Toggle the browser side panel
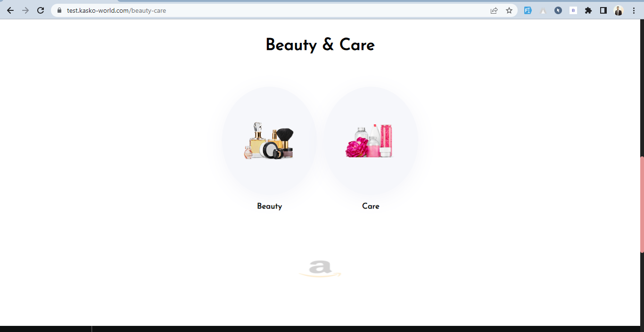The width and height of the screenshot is (644, 332). [603, 10]
